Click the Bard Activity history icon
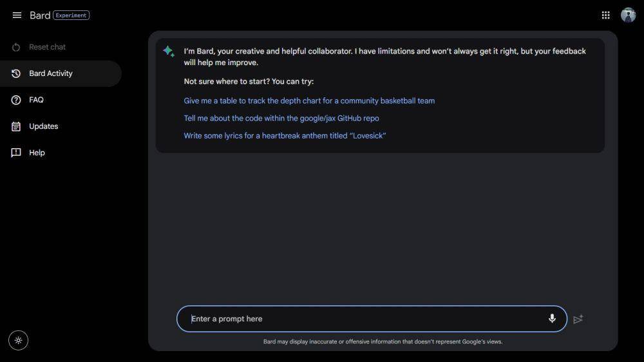The height and width of the screenshot is (362, 644). (16, 73)
